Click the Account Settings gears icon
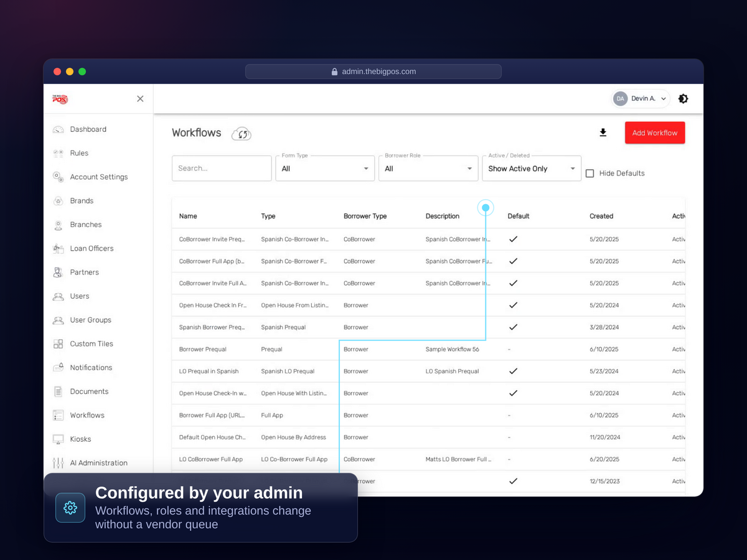 pos(59,177)
